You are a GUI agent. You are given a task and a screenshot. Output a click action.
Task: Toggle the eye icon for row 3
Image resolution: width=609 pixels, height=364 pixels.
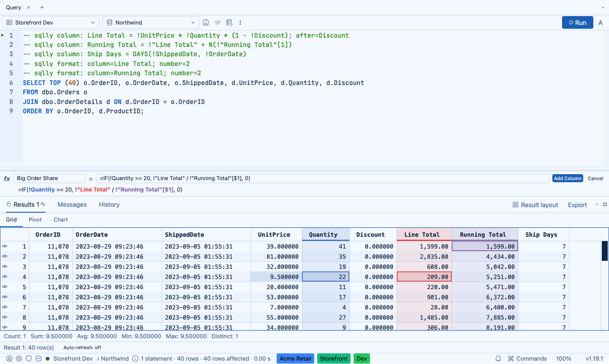(x=5, y=266)
